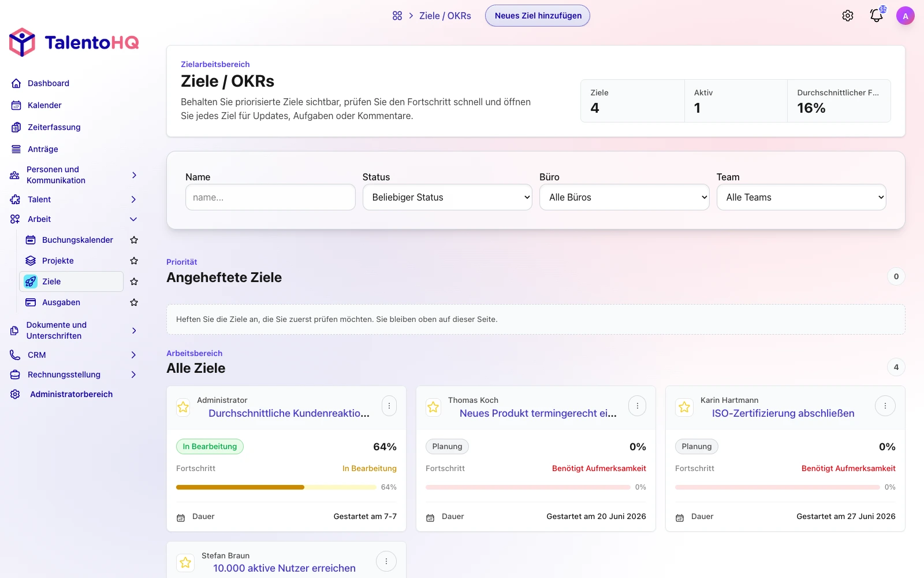
Task: Open Zeiterfassung from the sidebar
Action: coord(54,127)
